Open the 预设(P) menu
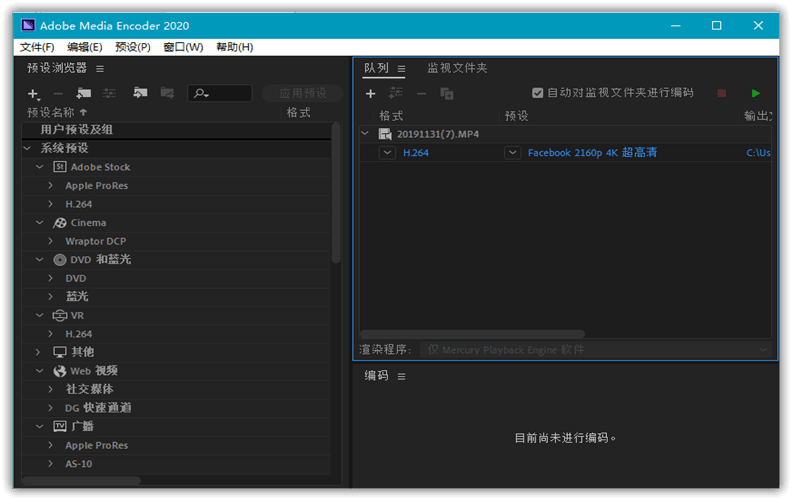 (133, 47)
